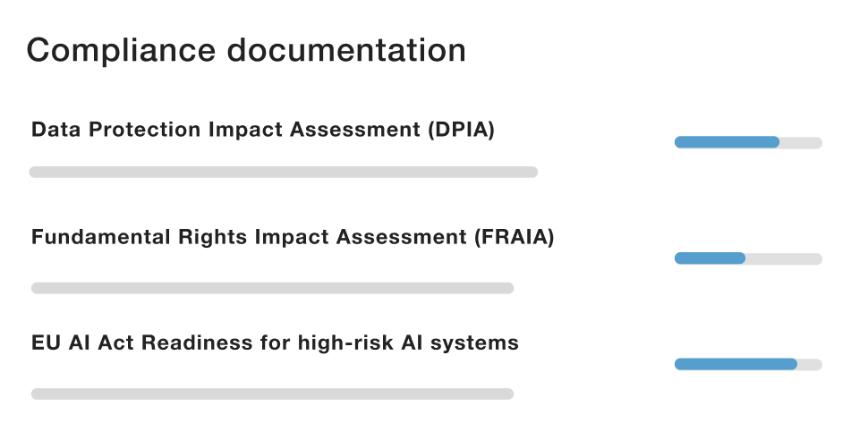Select EU AI Act Readiness entry
The width and height of the screenshot is (868, 423).
coord(275,343)
